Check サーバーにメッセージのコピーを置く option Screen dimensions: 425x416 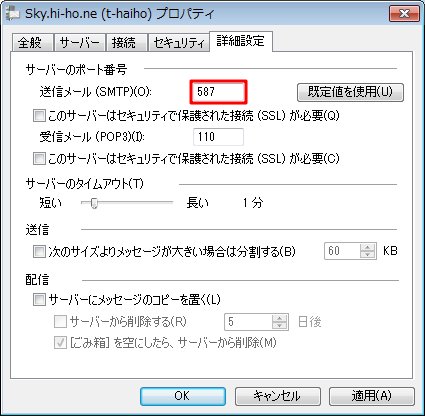point(39,299)
